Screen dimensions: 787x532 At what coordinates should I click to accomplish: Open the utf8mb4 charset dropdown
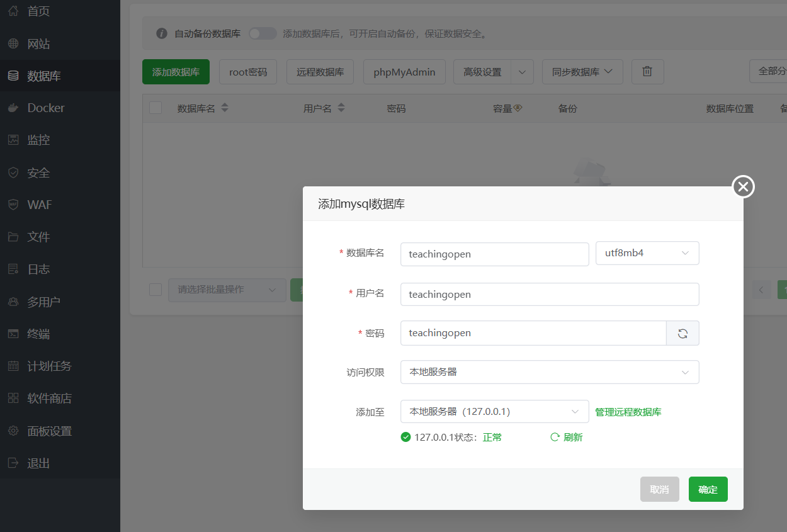coord(647,254)
